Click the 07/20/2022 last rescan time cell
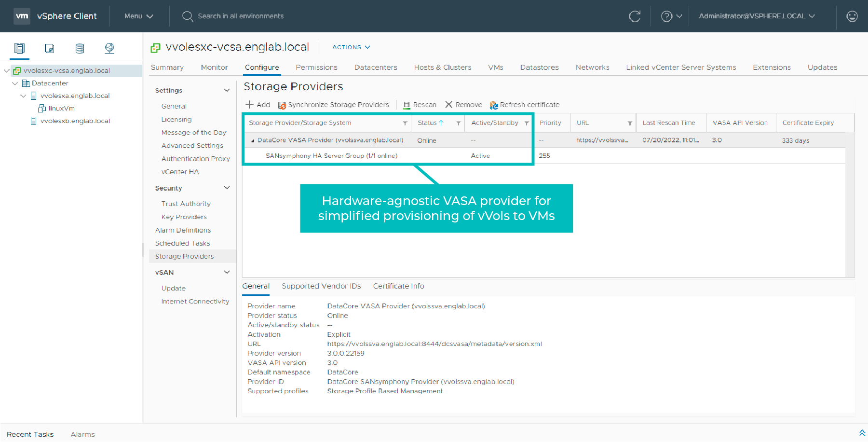The width and height of the screenshot is (868, 442). point(671,140)
